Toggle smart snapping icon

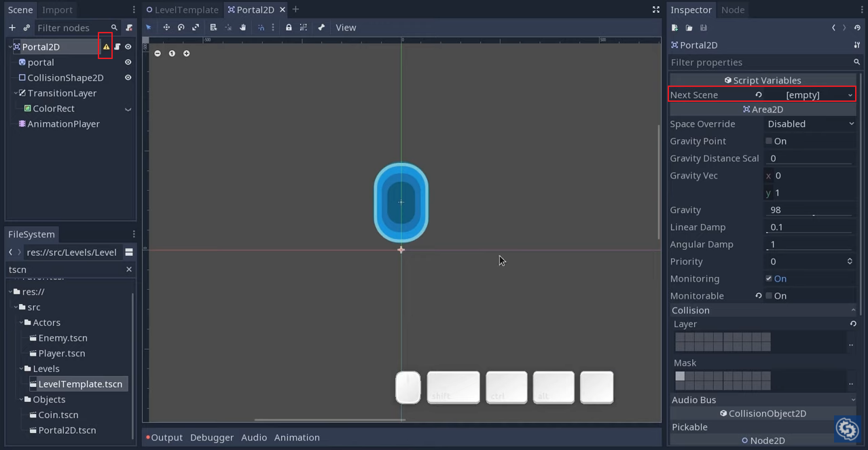(x=261, y=28)
